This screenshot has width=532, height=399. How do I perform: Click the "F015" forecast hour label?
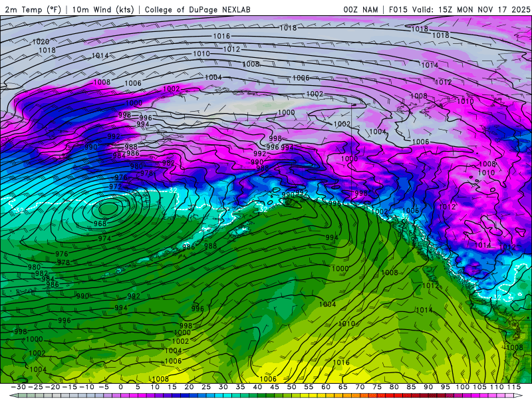(x=399, y=9)
